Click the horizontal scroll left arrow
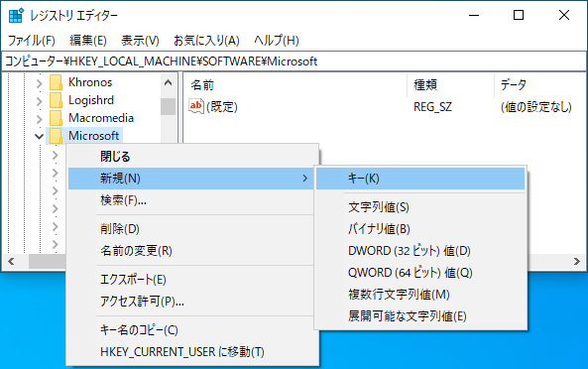588x369 pixels. coord(11,262)
